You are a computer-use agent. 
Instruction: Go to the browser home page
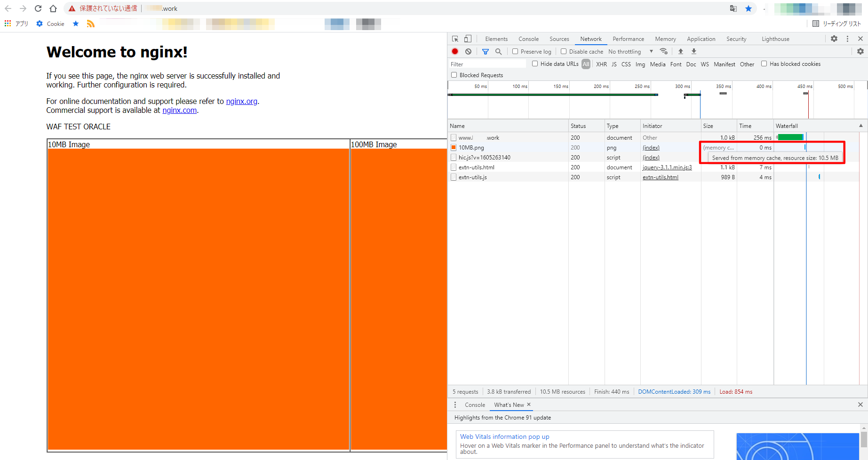[x=53, y=8]
